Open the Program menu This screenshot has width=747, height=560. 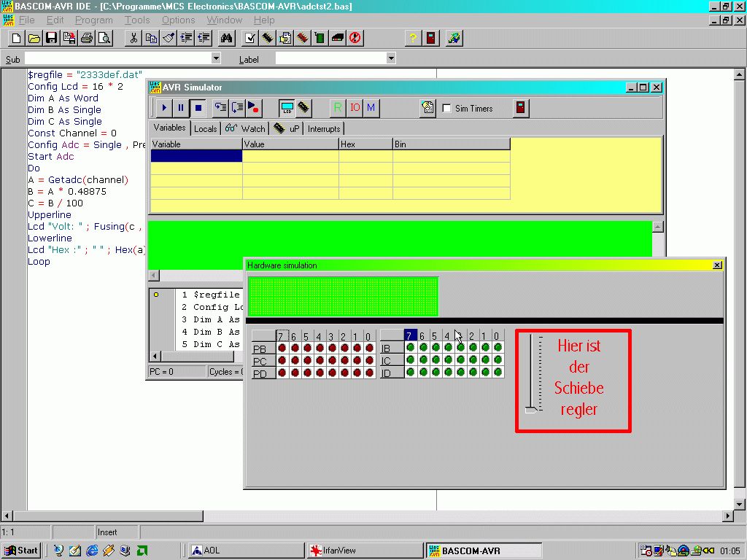94,20
